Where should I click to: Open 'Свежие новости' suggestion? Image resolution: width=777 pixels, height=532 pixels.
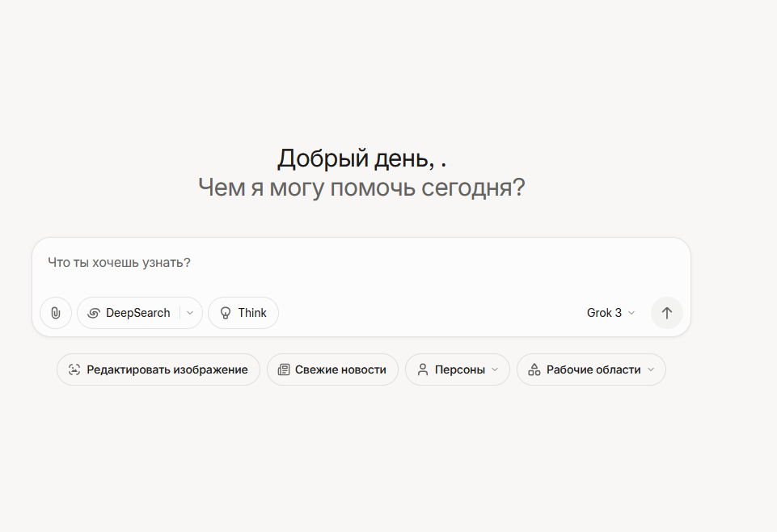tap(332, 369)
